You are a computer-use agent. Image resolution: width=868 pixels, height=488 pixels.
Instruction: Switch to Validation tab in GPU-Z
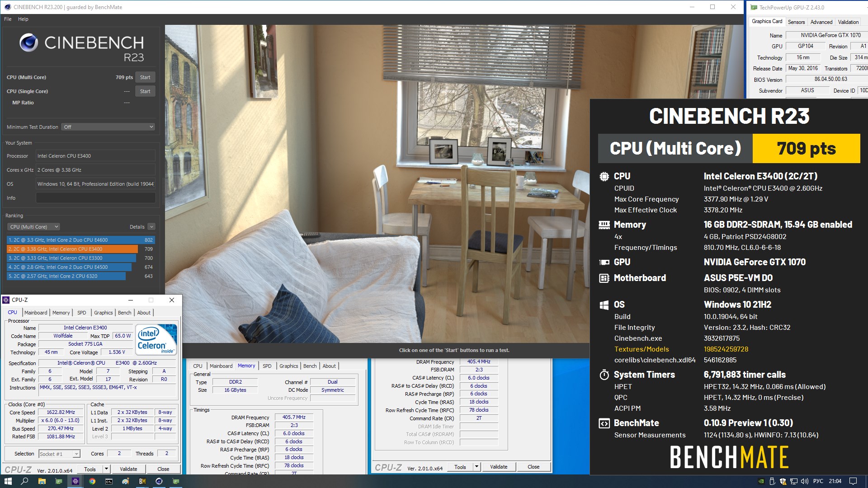(x=848, y=22)
